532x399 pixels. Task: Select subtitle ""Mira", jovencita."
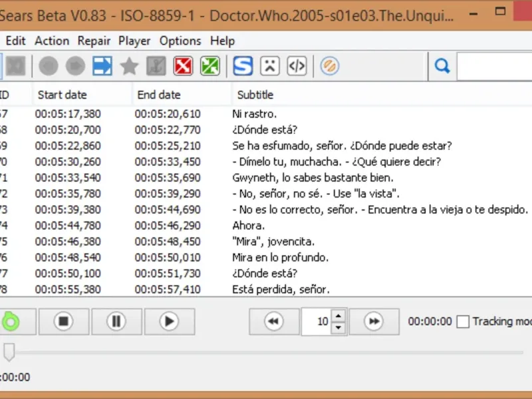[273, 241]
